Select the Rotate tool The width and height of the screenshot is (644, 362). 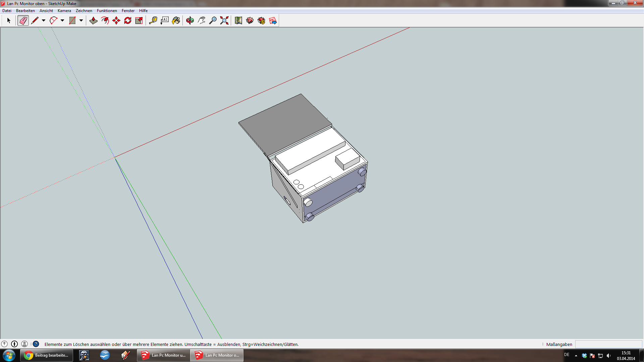tap(128, 21)
